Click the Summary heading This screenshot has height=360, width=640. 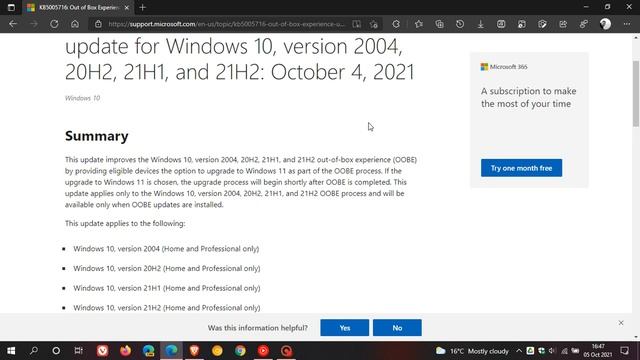click(x=97, y=136)
